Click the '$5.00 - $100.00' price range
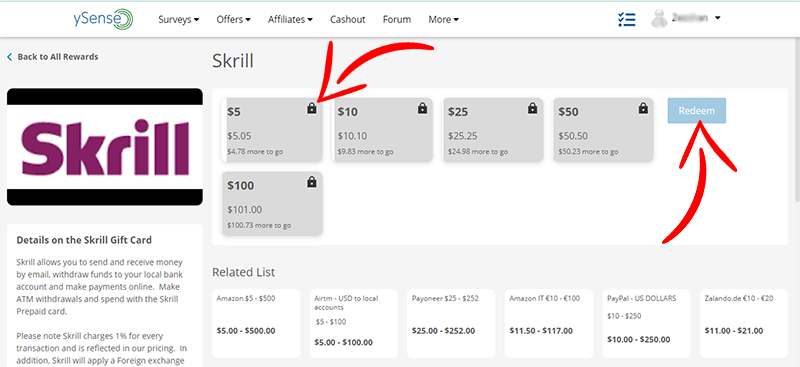The height and width of the screenshot is (367, 800). (x=343, y=342)
